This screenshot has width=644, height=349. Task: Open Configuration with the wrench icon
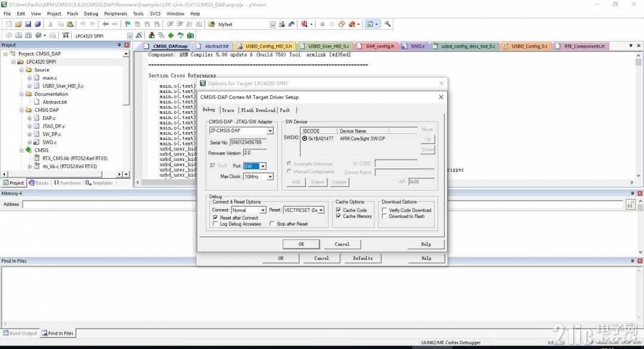388,24
